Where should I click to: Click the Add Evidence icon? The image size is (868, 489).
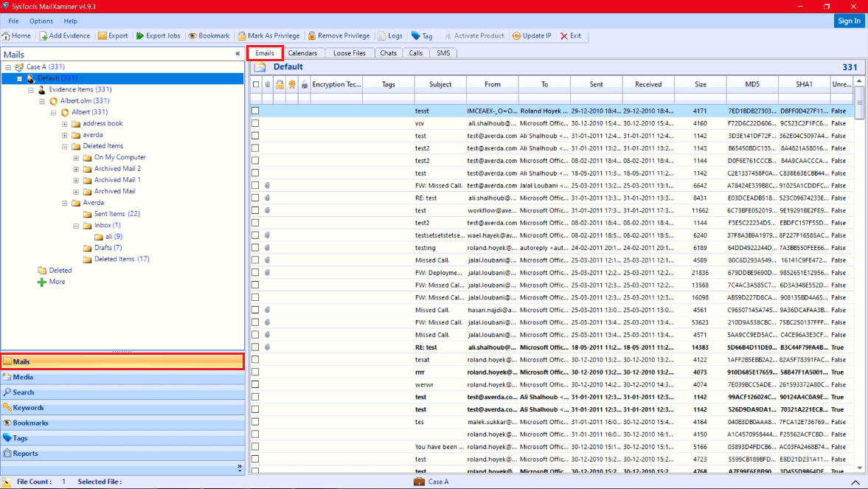[x=44, y=36]
